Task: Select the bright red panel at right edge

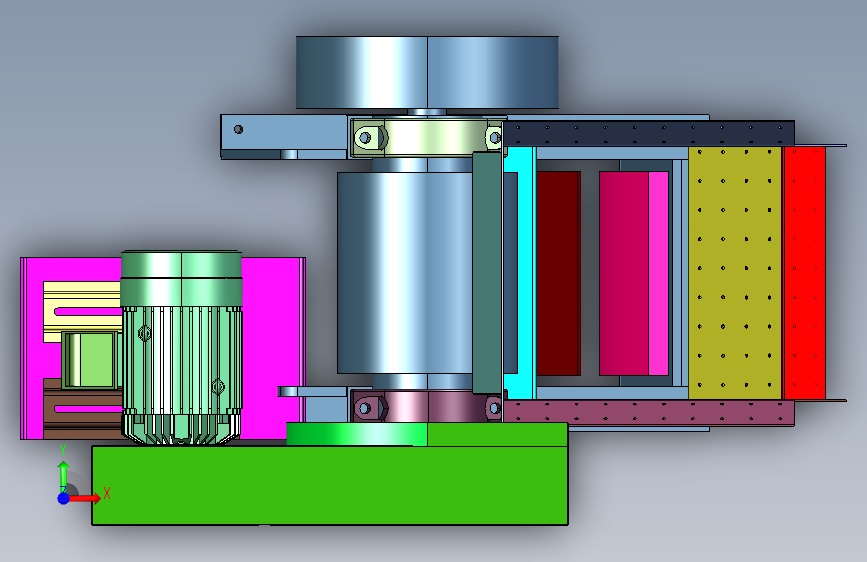Action: pyautogui.click(x=805, y=273)
